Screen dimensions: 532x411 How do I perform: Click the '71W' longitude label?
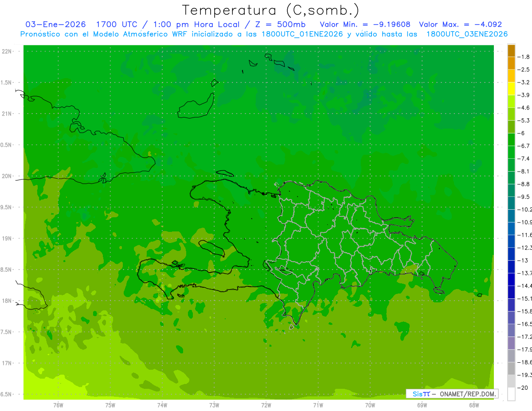point(318,405)
